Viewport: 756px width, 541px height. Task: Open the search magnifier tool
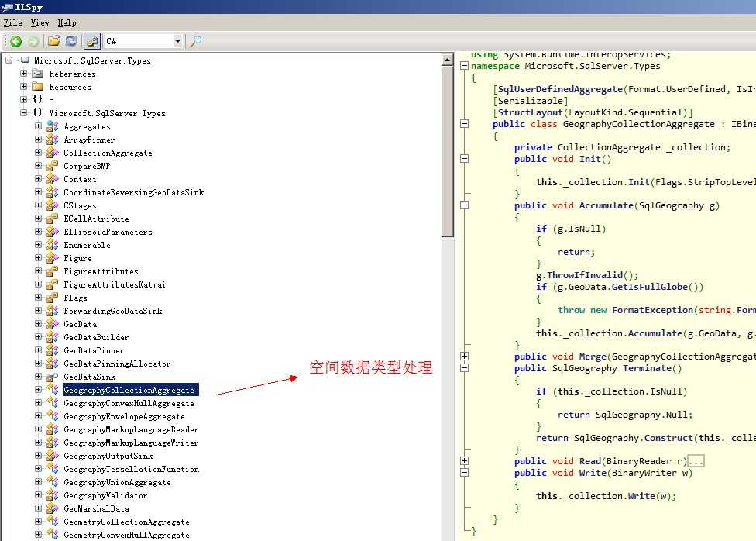tap(195, 41)
